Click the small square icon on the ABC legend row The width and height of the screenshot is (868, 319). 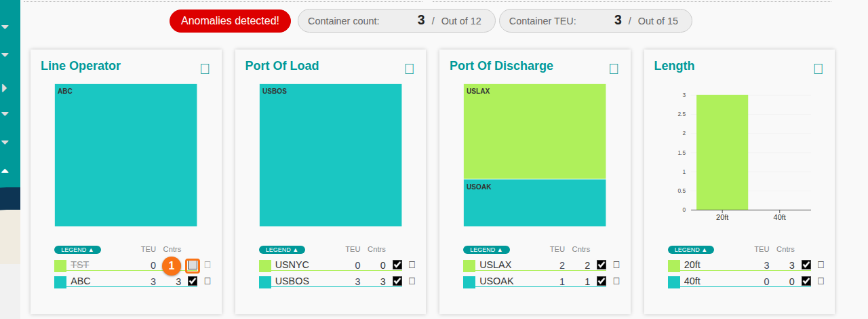[x=208, y=280]
